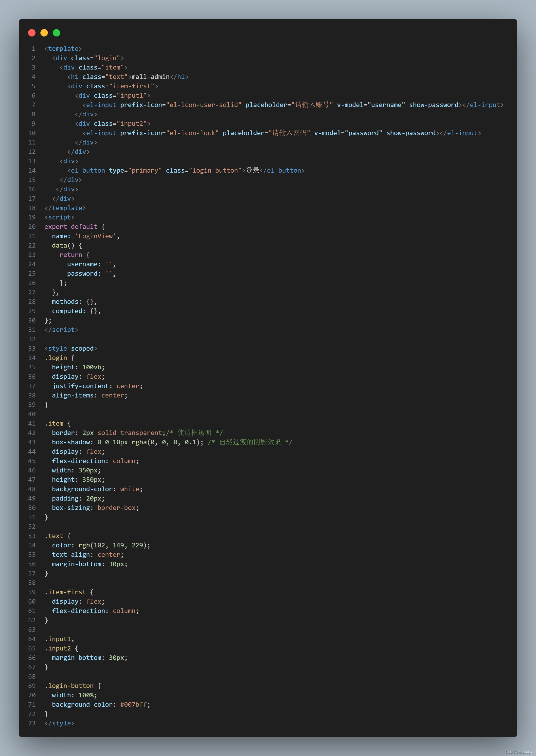This screenshot has height=756, width=536.
Task: Click line number 41 beside .item
Action: [x=32, y=423]
